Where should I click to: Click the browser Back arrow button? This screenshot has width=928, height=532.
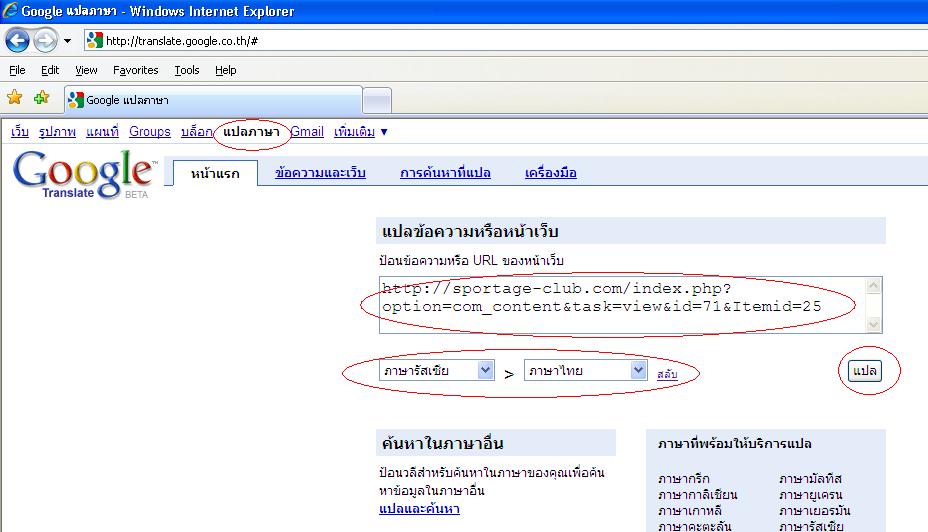[17, 41]
